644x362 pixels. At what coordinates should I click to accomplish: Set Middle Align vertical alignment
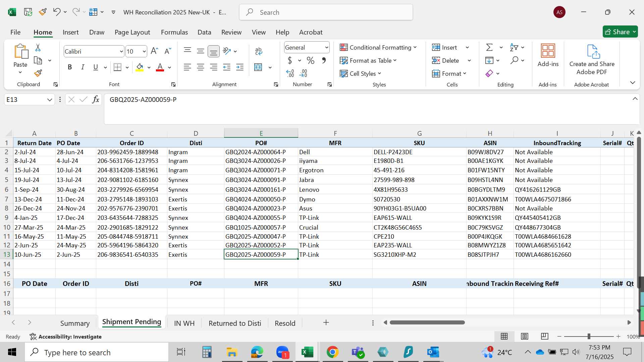[x=201, y=51]
